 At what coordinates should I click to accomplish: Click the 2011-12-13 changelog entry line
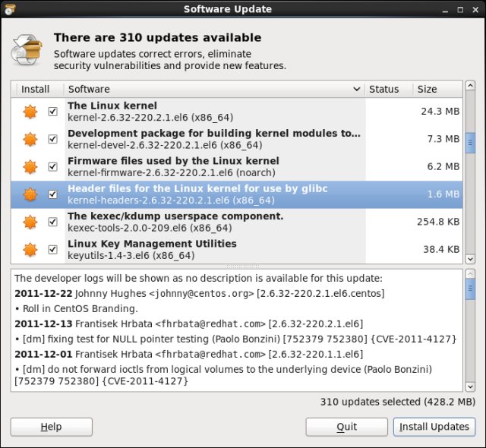coord(188,323)
